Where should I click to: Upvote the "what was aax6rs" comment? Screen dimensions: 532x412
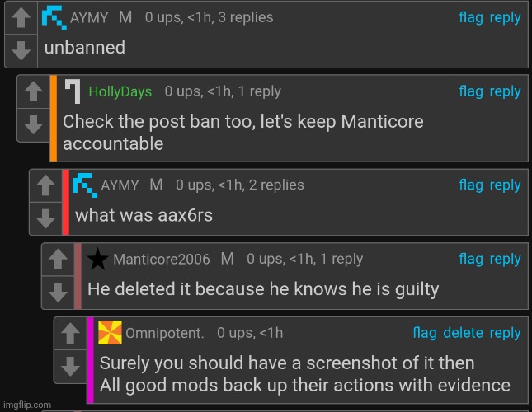pos(46,185)
